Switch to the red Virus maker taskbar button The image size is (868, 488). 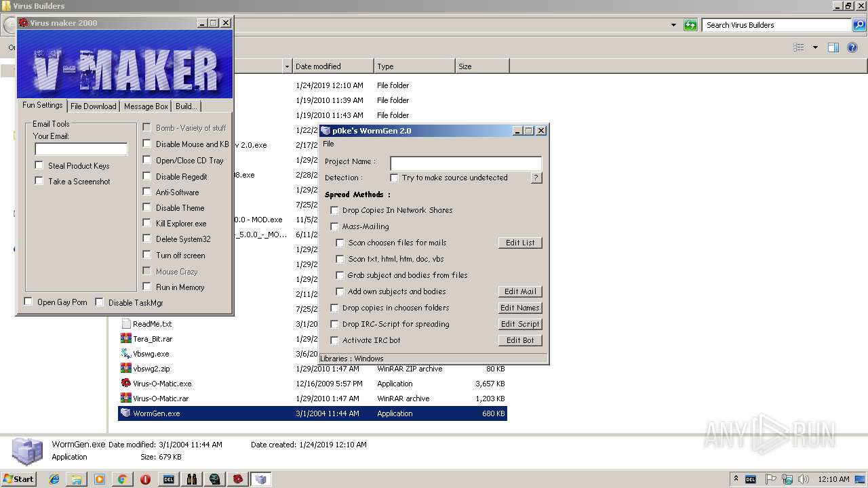[238, 479]
